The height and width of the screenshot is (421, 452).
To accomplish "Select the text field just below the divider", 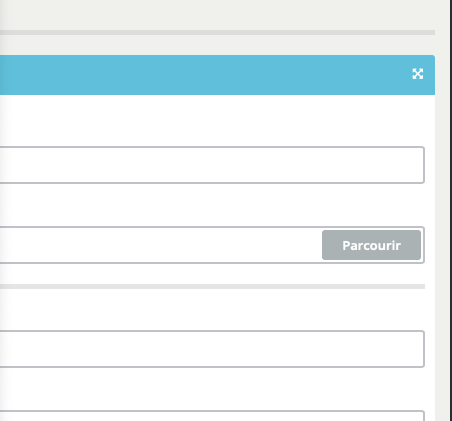I will pyautogui.click(x=212, y=349).
